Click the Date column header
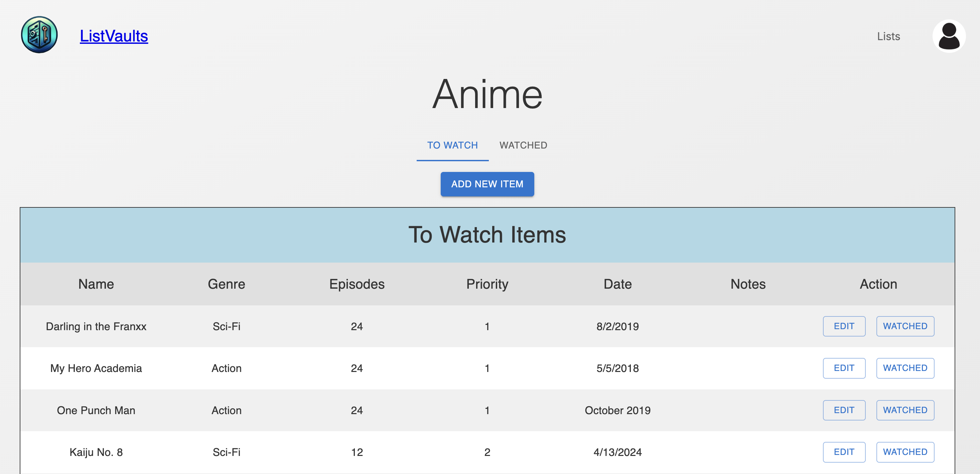Image resolution: width=980 pixels, height=474 pixels. pyautogui.click(x=617, y=284)
